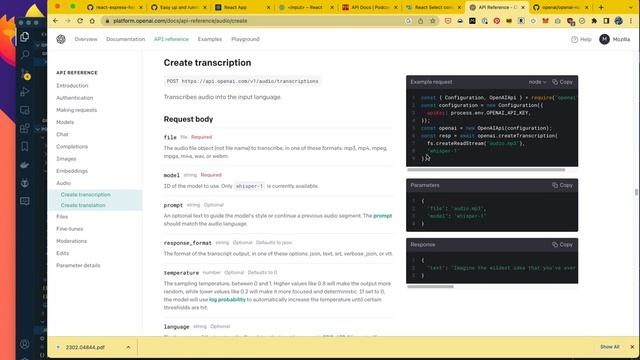Open the Overview nav item
The width and height of the screenshot is (640, 360).
[x=86, y=39]
